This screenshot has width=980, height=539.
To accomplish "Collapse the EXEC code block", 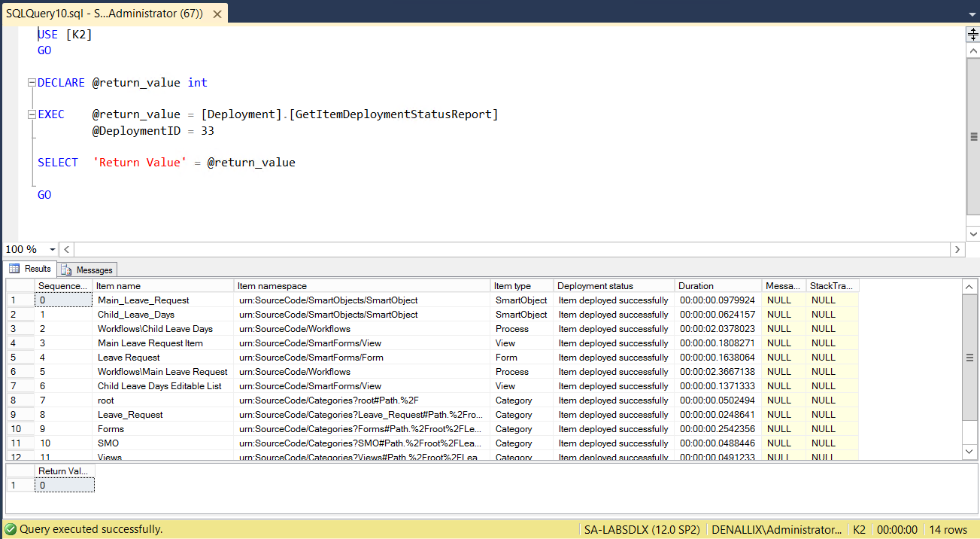I will [x=32, y=114].
